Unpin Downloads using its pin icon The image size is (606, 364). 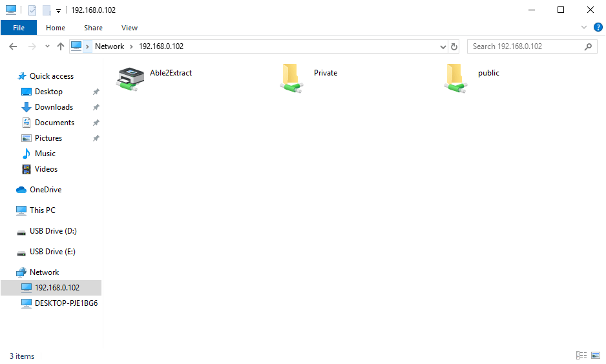tap(96, 107)
